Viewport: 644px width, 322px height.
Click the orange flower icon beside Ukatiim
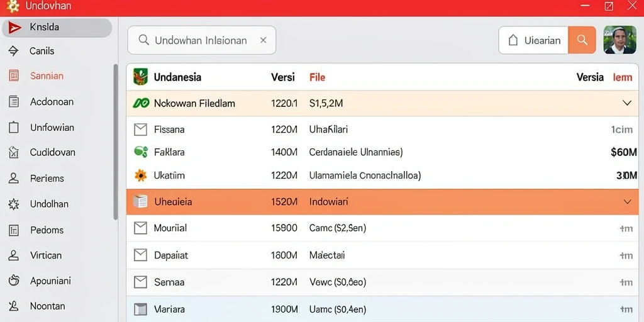[140, 176]
